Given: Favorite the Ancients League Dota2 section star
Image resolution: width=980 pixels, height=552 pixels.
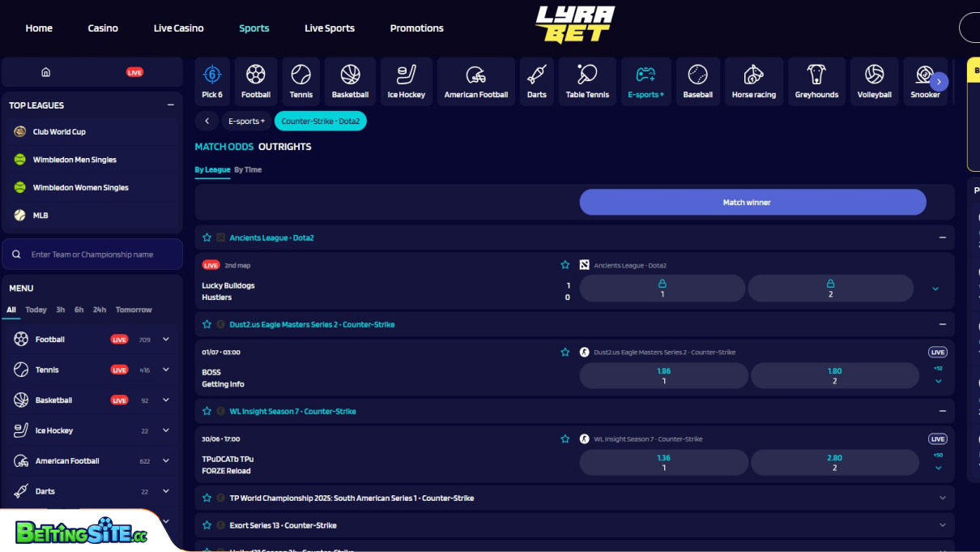Looking at the screenshot, I should 207,237.
